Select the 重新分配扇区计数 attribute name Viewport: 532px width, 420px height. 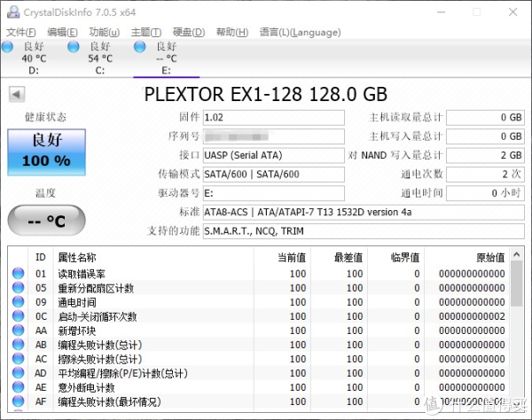click(96, 288)
